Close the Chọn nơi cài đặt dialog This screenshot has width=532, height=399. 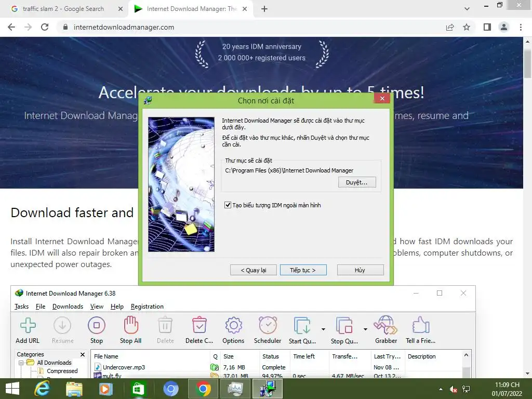pos(382,98)
